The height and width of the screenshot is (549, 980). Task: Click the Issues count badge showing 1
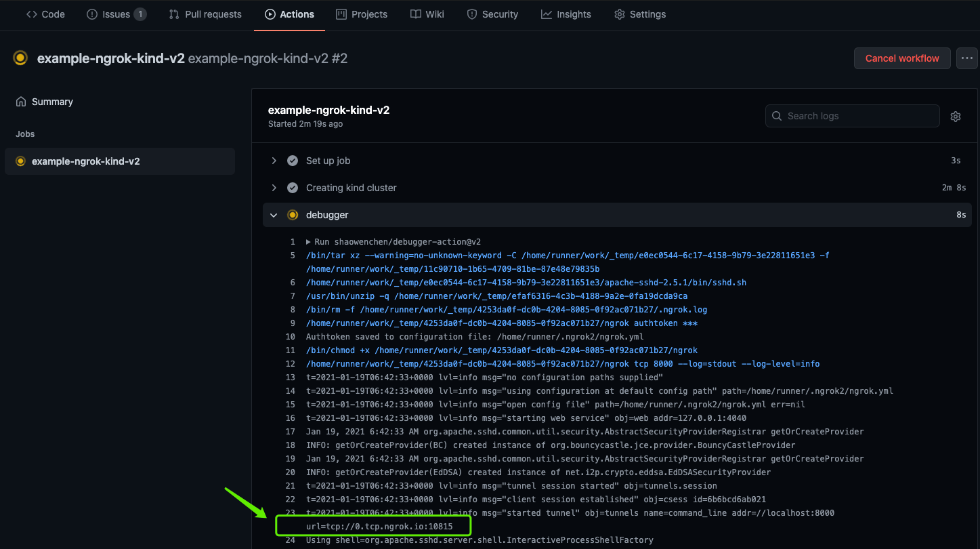pyautogui.click(x=140, y=14)
